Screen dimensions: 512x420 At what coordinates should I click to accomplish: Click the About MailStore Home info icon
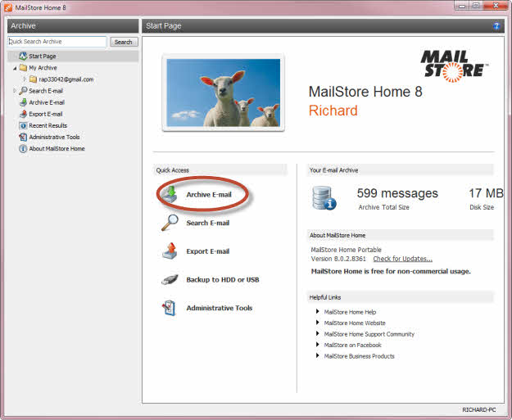[23, 149]
